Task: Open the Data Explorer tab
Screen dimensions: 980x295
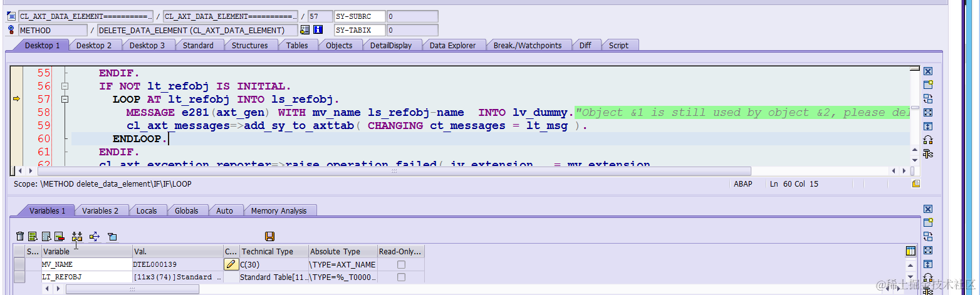Action: click(452, 45)
